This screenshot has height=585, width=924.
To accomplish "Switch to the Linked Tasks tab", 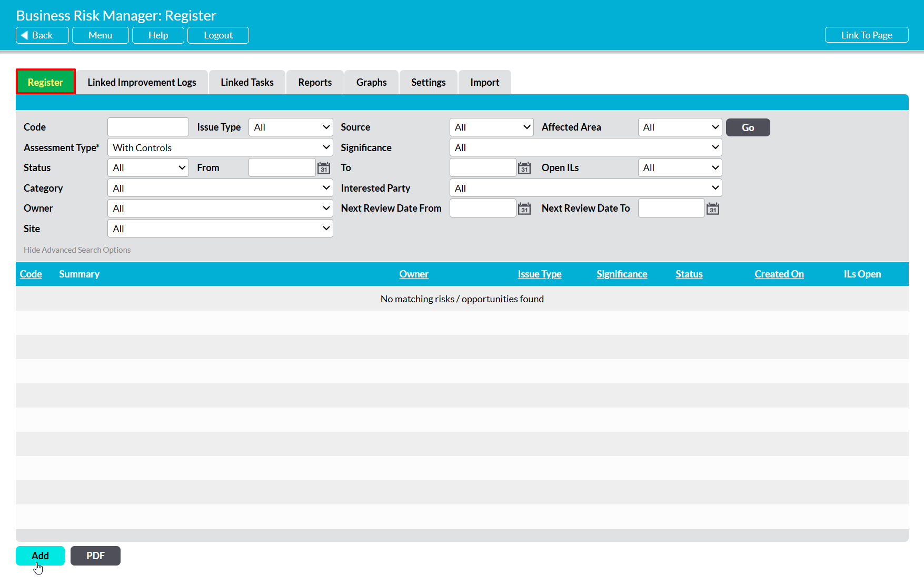I will point(247,82).
